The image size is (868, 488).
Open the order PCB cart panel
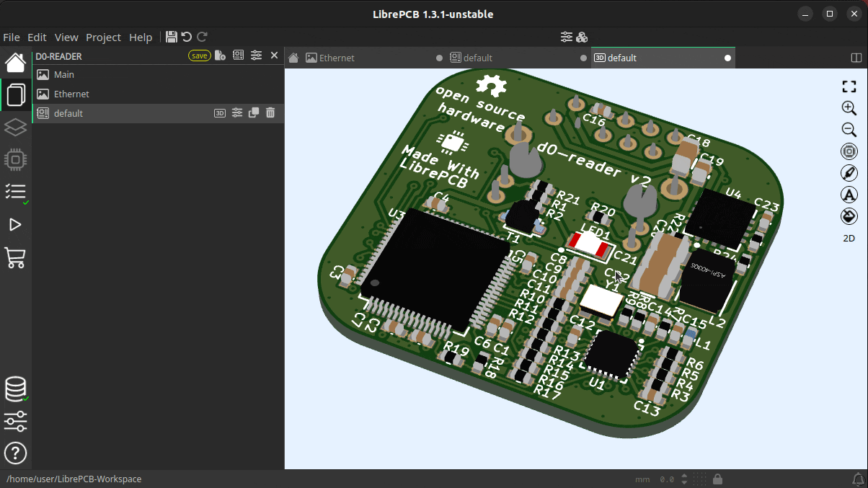click(x=16, y=257)
